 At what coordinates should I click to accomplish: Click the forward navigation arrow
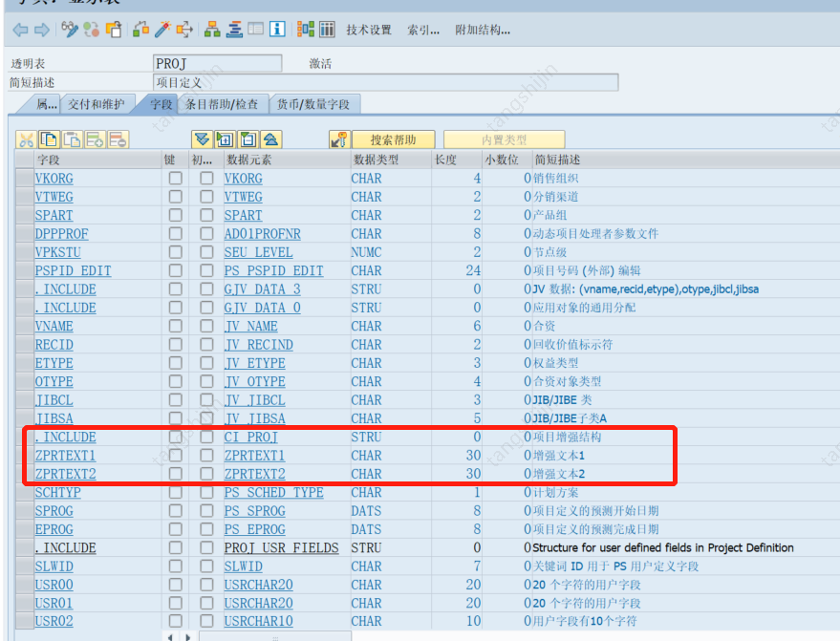(x=42, y=28)
